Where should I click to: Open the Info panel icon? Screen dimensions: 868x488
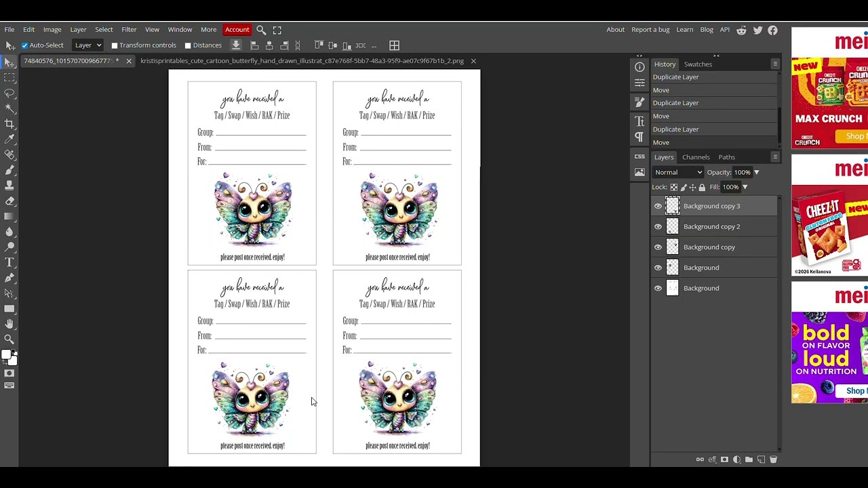(639, 67)
